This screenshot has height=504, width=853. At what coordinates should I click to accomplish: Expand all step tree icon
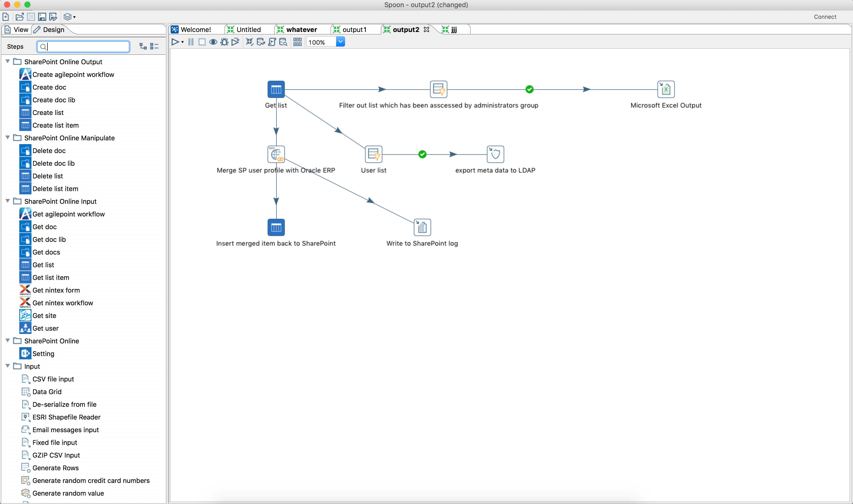coord(143,46)
